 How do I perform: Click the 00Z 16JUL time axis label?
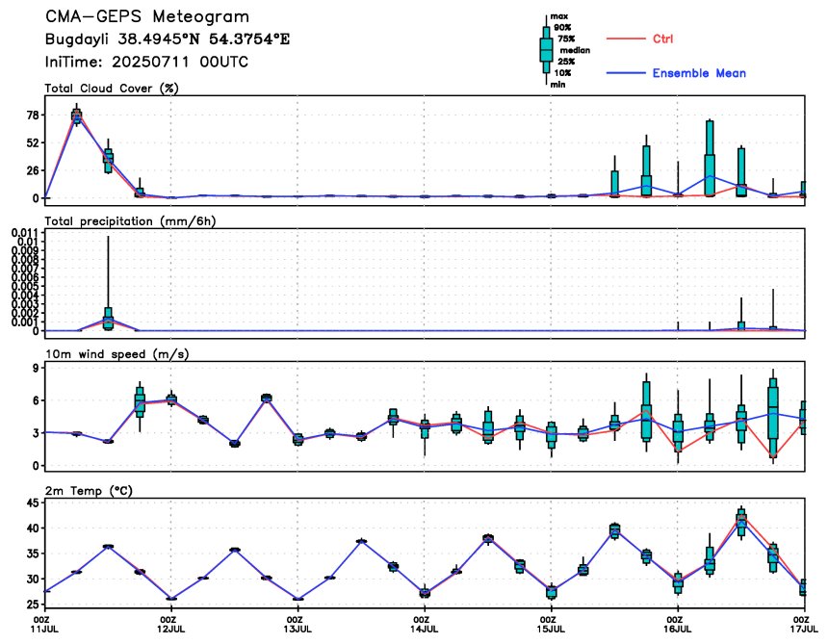pyautogui.click(x=678, y=624)
